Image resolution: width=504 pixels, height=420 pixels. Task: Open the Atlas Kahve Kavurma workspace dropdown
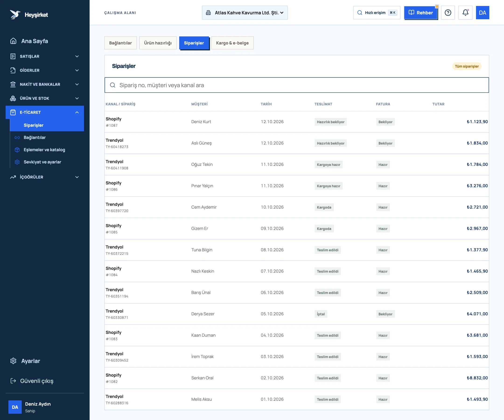click(245, 13)
